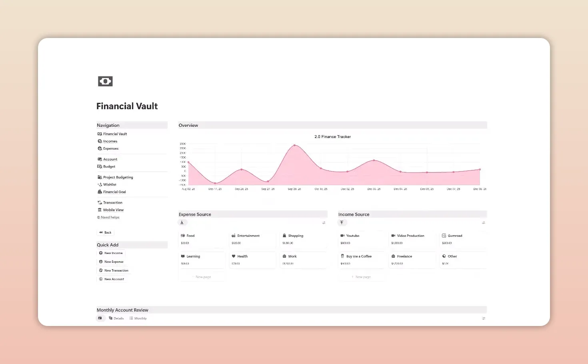Open the Budget page link
The height and width of the screenshot is (364, 588).
(x=106, y=166)
